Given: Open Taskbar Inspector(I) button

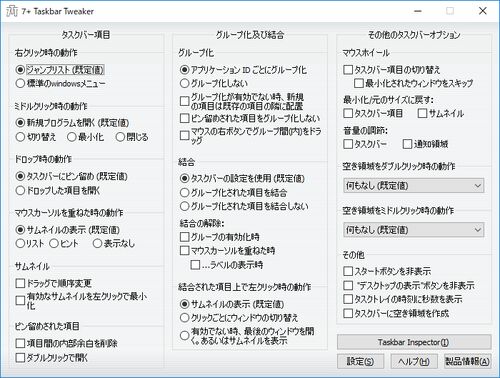Looking at the screenshot, I should (x=414, y=342).
